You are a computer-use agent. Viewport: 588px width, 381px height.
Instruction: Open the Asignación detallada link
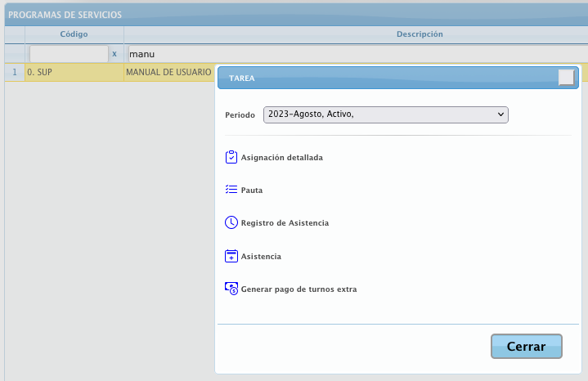pos(281,157)
